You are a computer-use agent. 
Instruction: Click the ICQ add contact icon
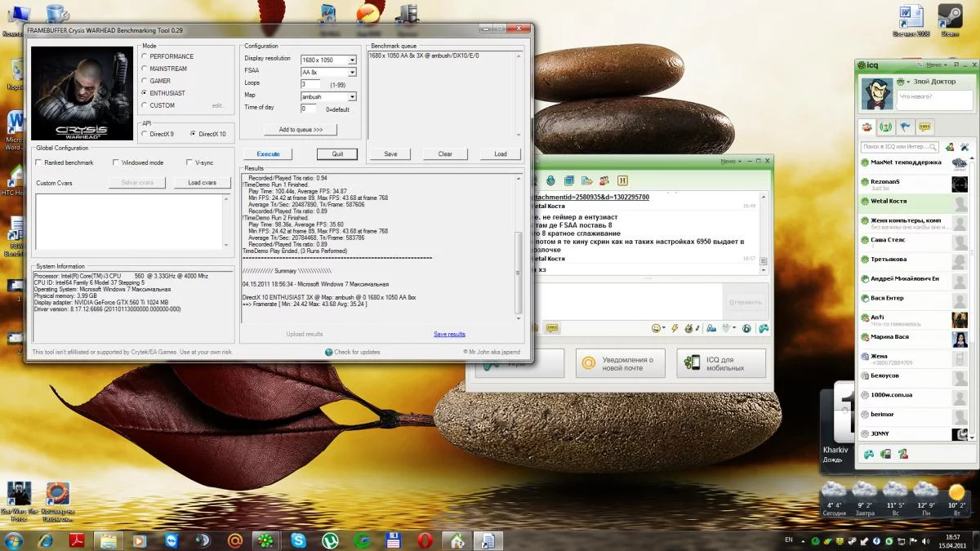949,147
